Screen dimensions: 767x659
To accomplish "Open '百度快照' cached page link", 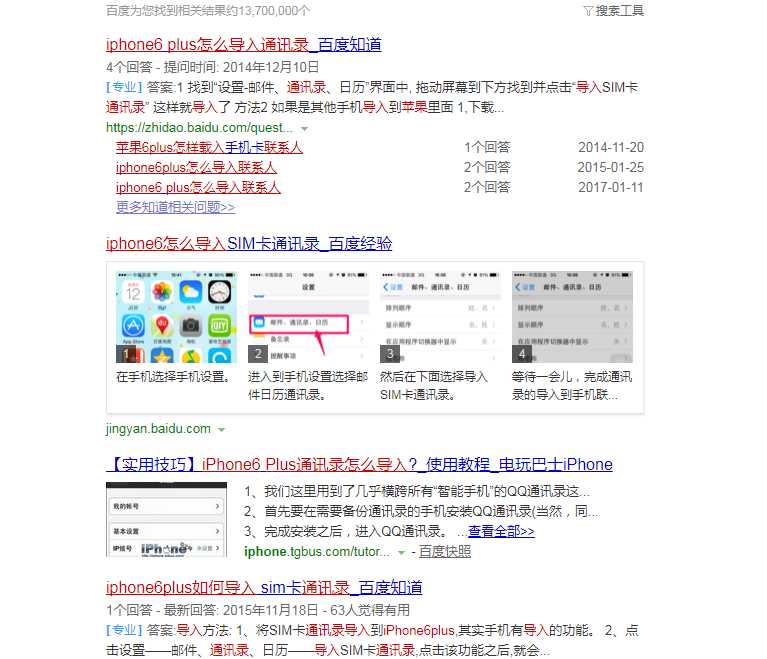I will 445,551.
